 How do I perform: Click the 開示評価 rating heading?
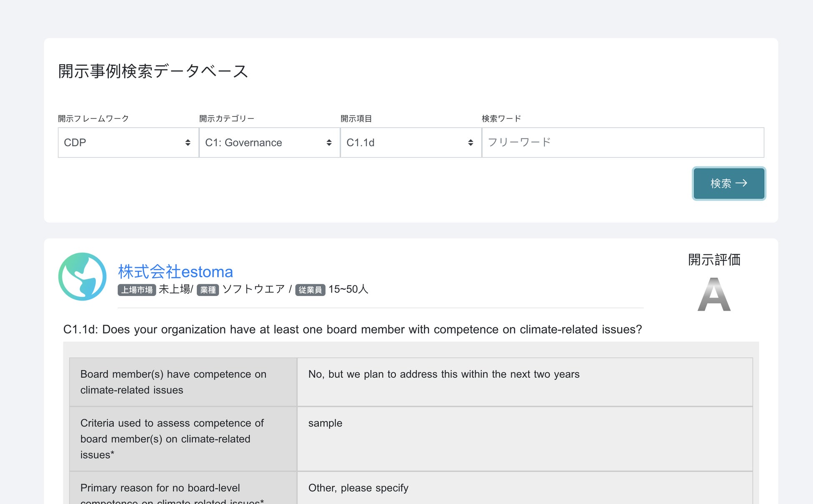pyautogui.click(x=714, y=260)
